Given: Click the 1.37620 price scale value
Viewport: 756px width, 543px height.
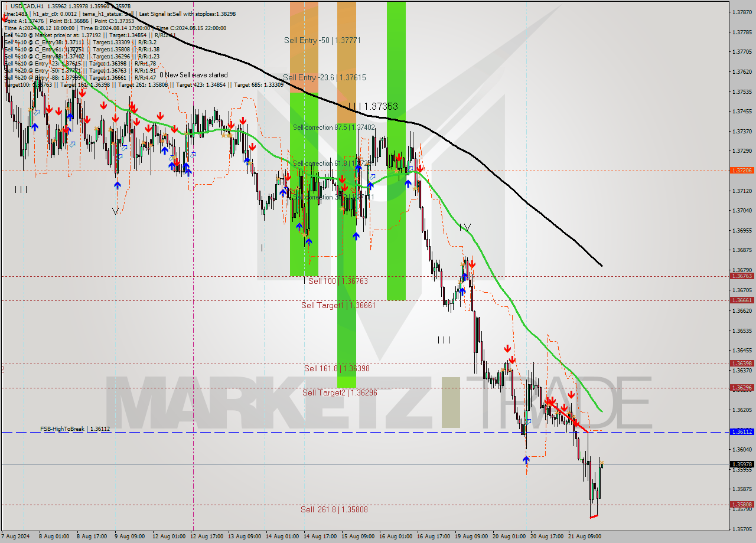Looking at the screenshot, I should 742,71.
